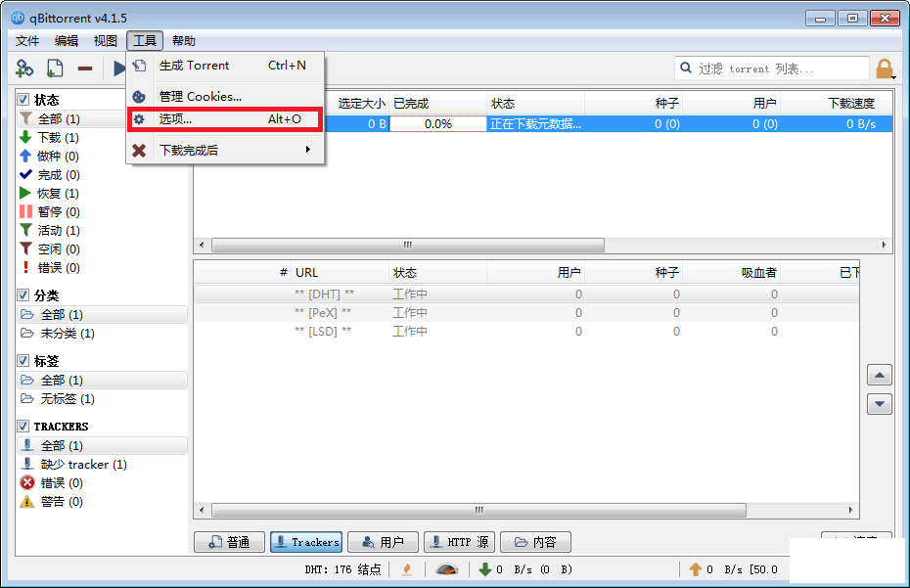Toggle the 分类 section checkbox

click(x=23, y=295)
